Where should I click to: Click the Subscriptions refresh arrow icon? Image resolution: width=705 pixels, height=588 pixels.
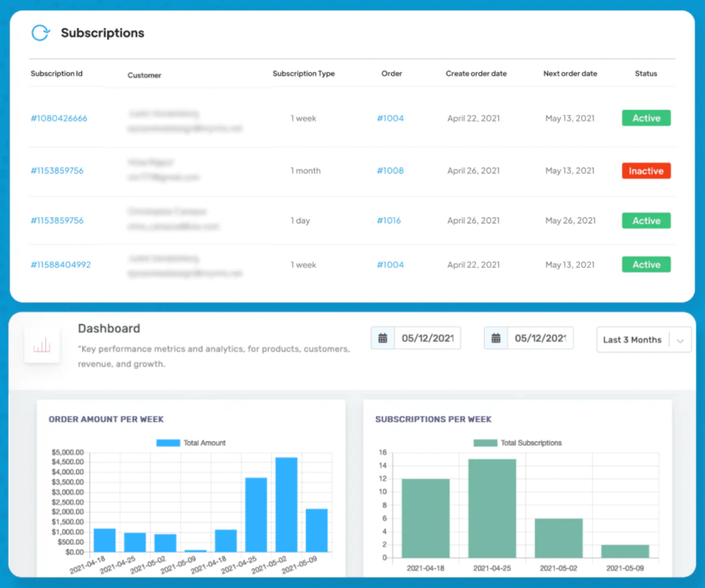click(41, 33)
